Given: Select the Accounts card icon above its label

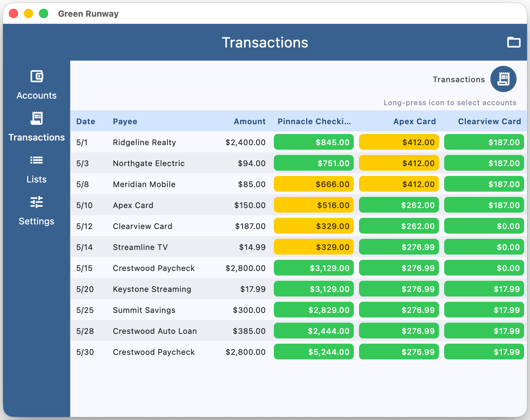Looking at the screenshot, I should click(36, 76).
